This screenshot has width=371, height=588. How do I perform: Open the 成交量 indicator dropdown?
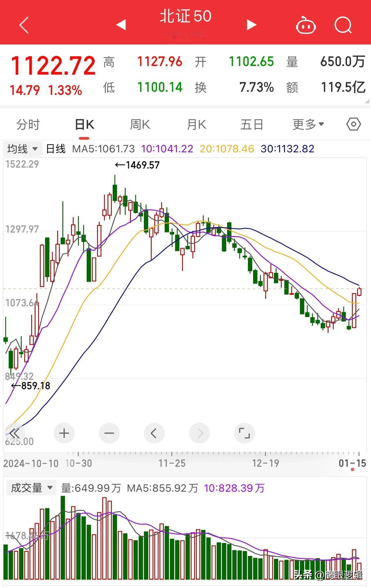point(31,488)
